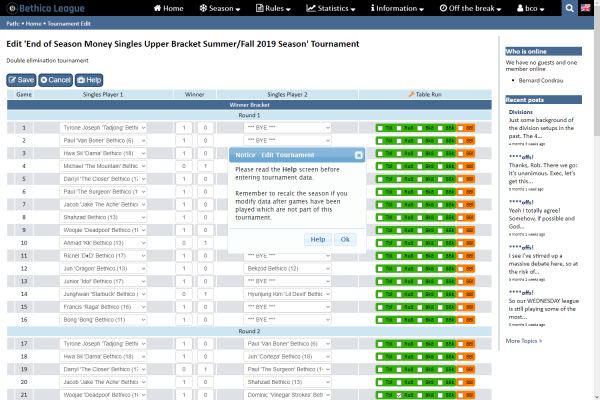Click player 1 score field for game 1
The width and height of the screenshot is (600, 400).
(x=184, y=128)
